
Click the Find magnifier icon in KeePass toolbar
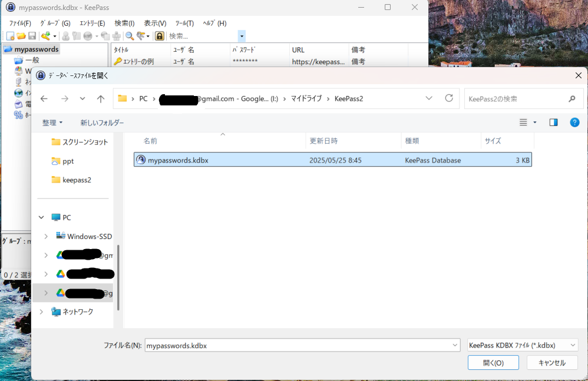click(x=130, y=36)
